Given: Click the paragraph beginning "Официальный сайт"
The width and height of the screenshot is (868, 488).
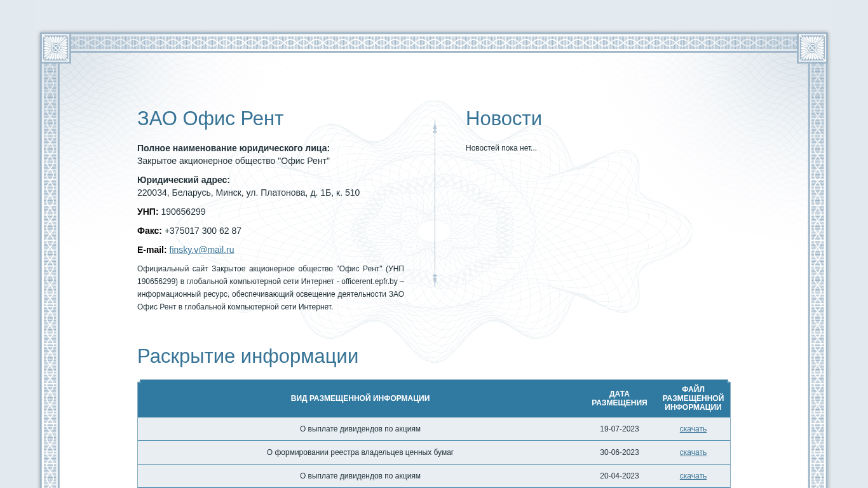Looking at the screenshot, I should pyautogui.click(x=271, y=288).
